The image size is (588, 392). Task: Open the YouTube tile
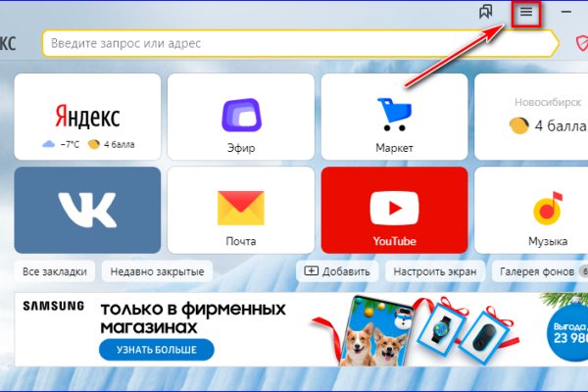(x=394, y=210)
